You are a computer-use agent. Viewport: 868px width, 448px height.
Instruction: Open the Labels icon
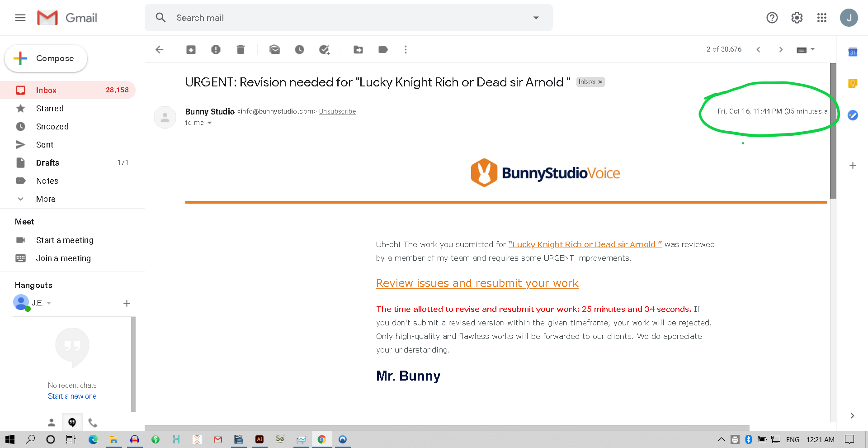point(383,50)
